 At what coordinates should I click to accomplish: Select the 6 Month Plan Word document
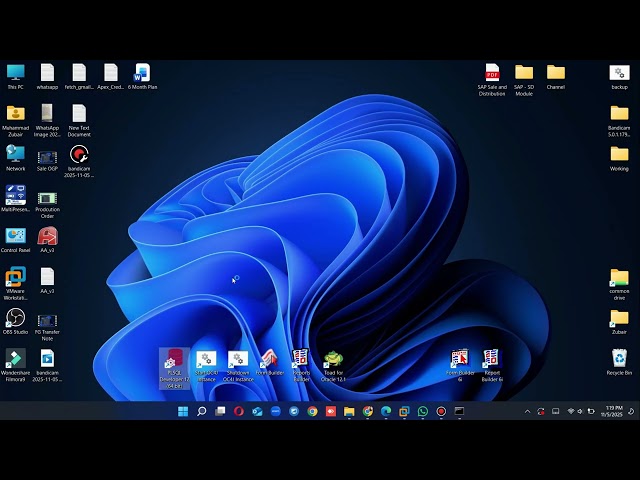click(x=142, y=77)
